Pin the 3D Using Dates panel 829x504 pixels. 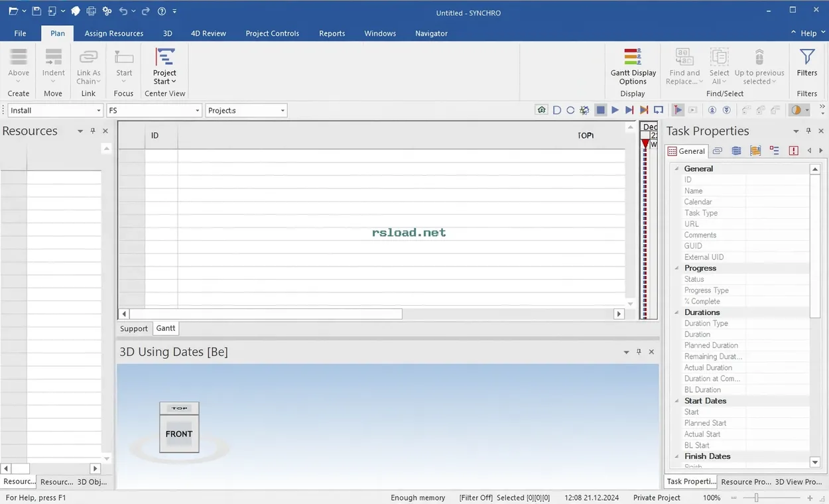click(x=639, y=352)
